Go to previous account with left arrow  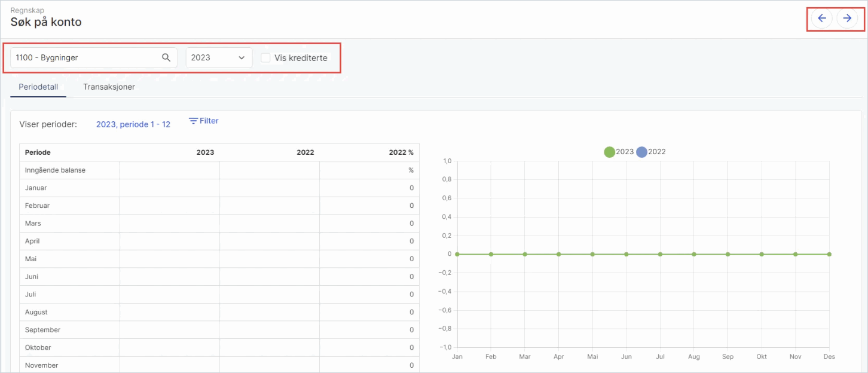[822, 19]
